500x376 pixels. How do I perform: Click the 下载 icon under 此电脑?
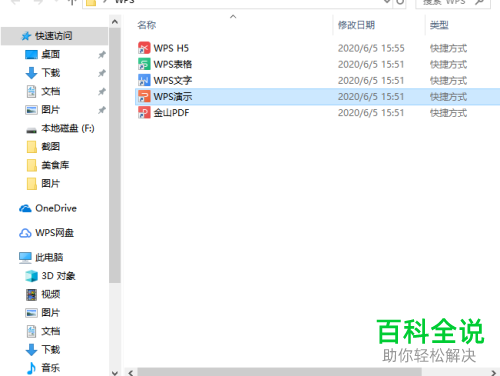click(x=31, y=350)
